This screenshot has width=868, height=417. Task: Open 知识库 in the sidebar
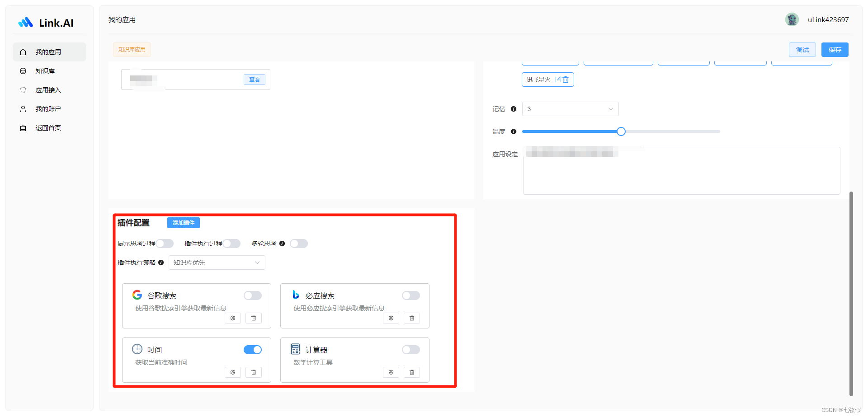(x=49, y=71)
